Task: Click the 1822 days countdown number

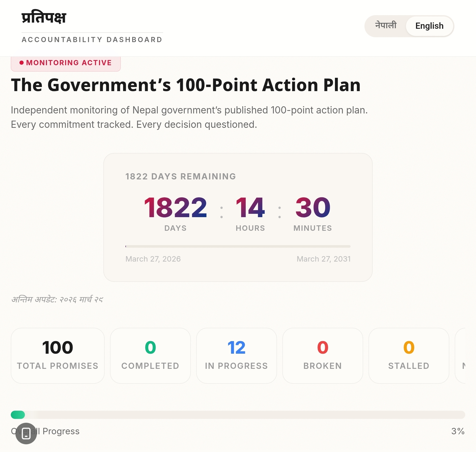Action: 175,207
